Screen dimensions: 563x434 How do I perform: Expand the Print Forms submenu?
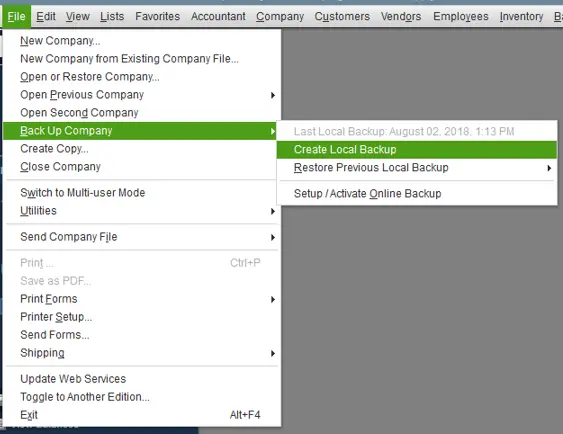tap(142, 299)
